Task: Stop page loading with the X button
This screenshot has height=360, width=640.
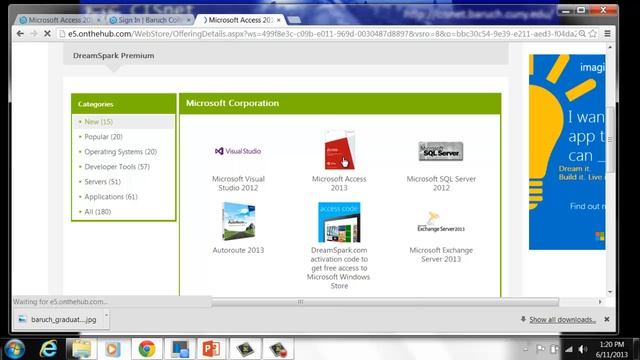Action: pos(47,34)
